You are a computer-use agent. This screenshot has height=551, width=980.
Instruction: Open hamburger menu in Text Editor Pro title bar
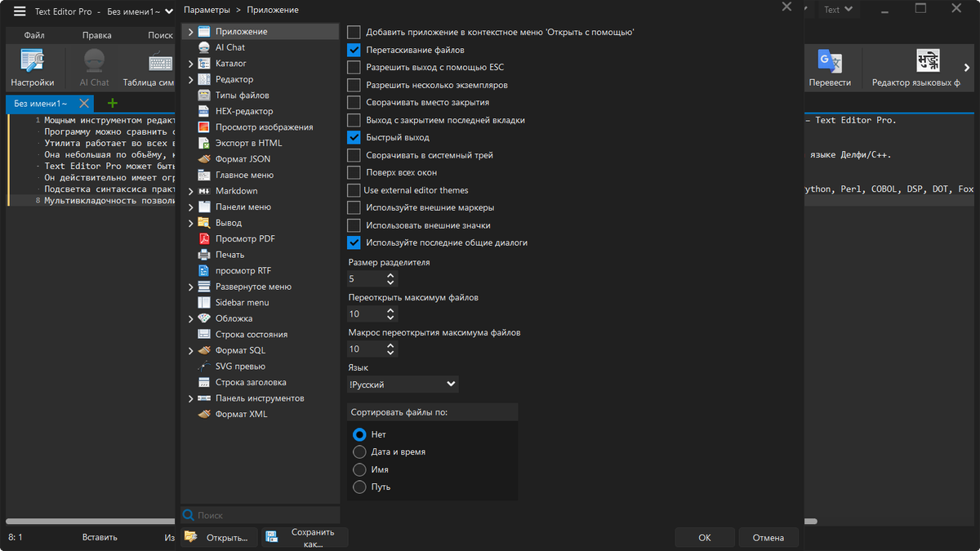(x=20, y=10)
